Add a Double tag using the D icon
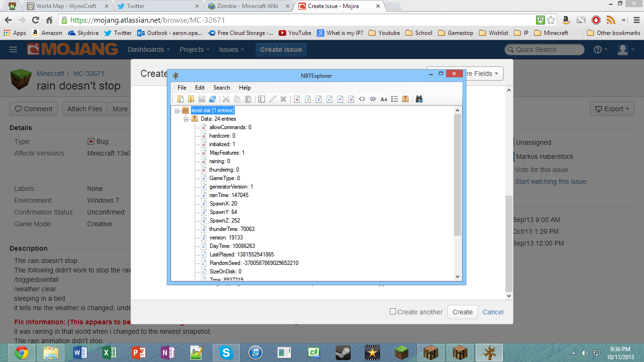 coord(351,99)
